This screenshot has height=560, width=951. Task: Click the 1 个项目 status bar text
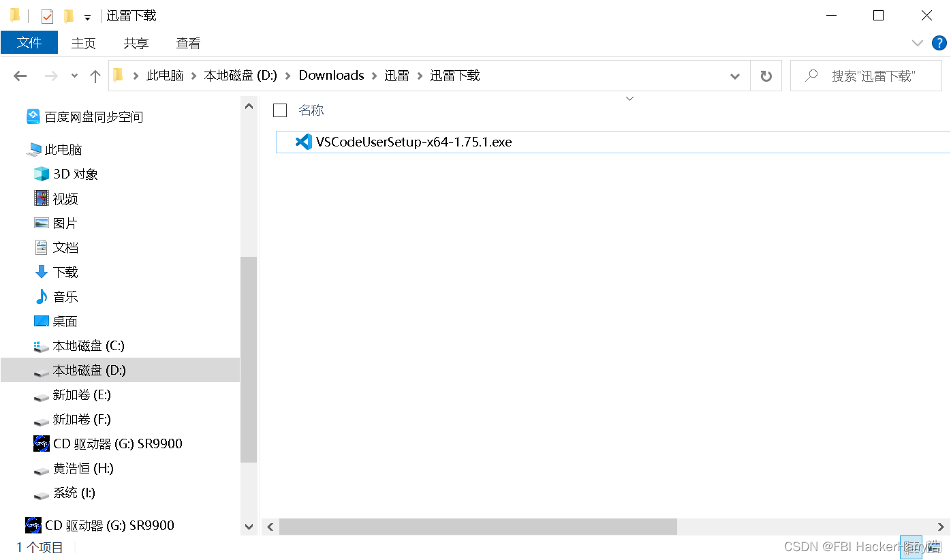[x=40, y=547]
